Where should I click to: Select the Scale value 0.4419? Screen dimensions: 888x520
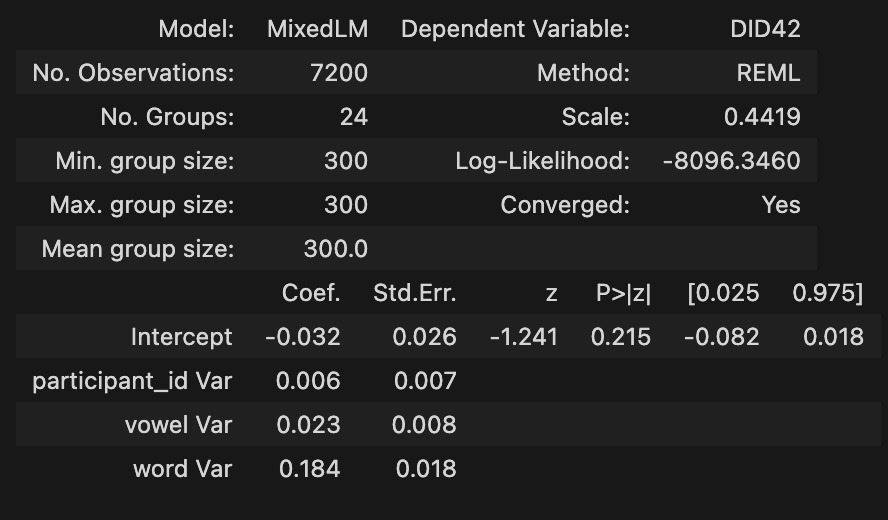[762, 117]
